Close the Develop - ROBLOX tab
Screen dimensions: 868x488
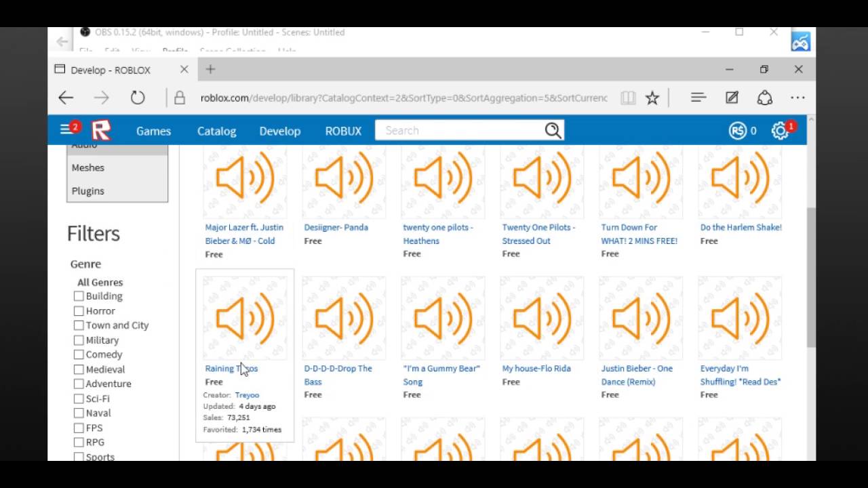[x=184, y=69]
